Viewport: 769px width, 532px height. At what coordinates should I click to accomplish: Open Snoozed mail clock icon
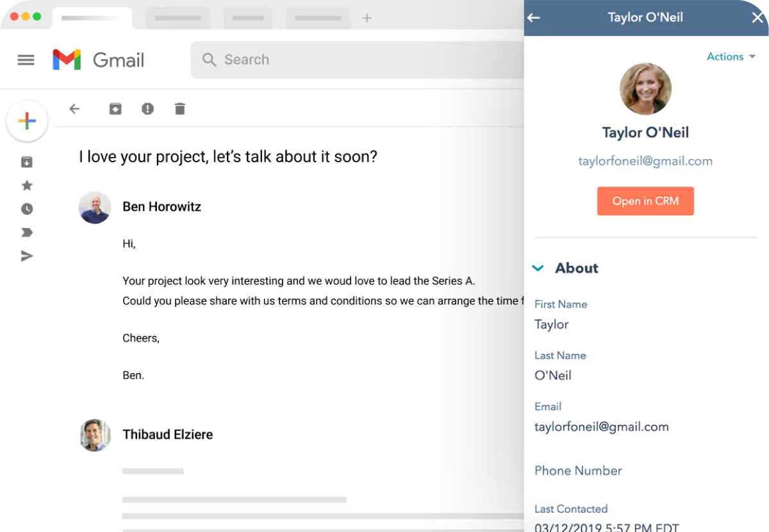26,209
